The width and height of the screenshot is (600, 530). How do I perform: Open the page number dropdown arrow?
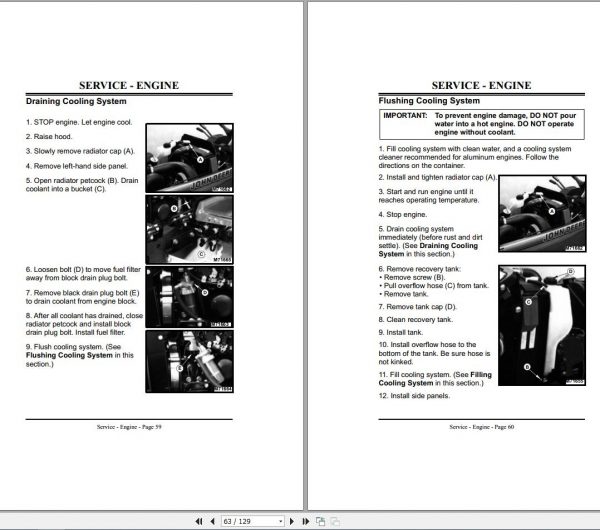click(x=280, y=521)
